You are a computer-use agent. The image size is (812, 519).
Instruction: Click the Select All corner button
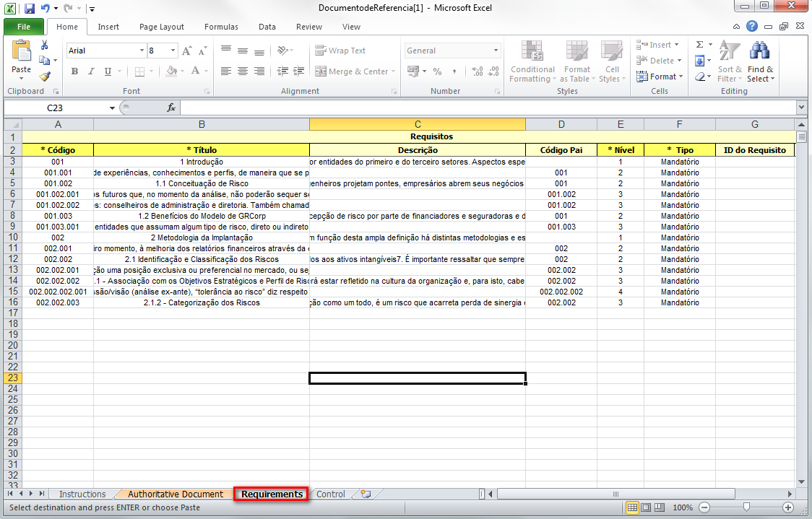tap(13, 124)
